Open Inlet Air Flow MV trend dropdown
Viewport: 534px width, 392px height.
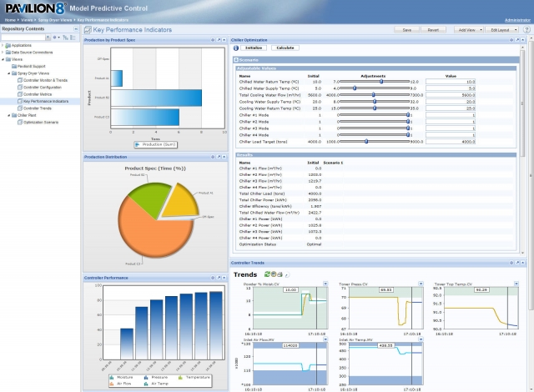click(325, 339)
